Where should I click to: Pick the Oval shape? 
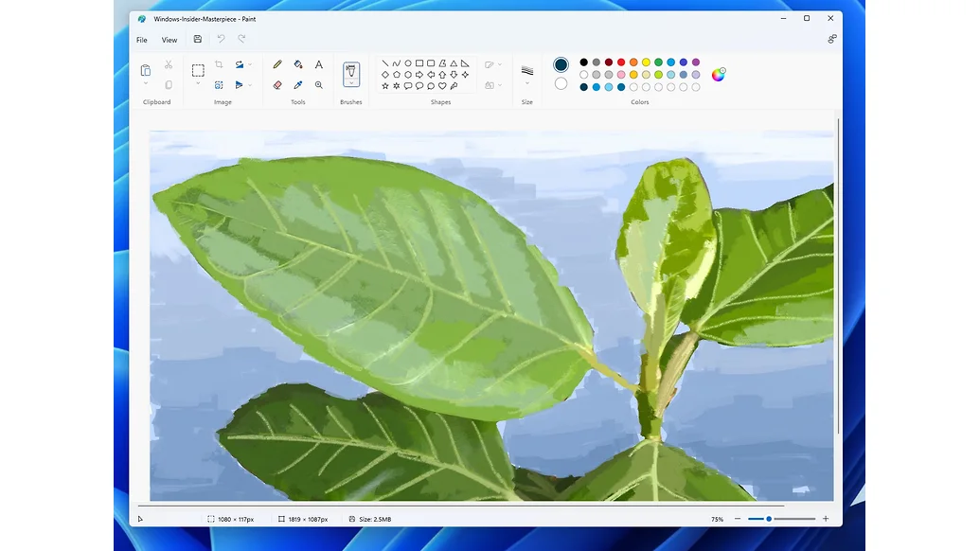tap(408, 63)
